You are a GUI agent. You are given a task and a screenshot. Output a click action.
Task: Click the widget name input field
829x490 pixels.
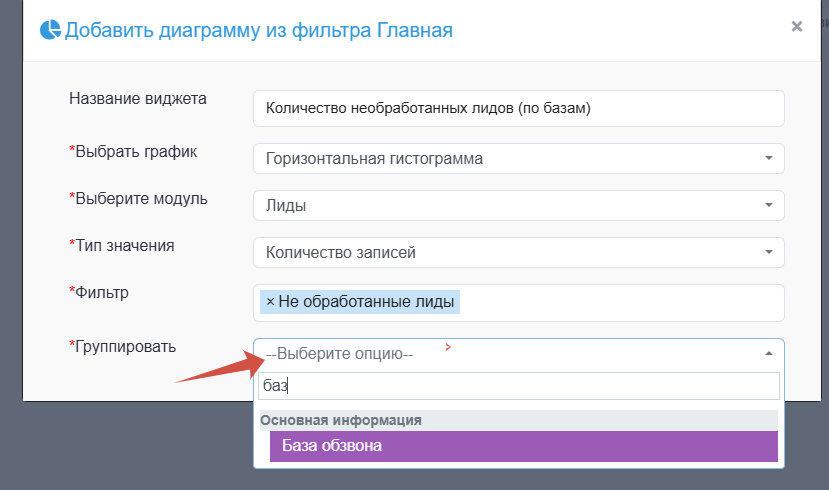pos(518,109)
